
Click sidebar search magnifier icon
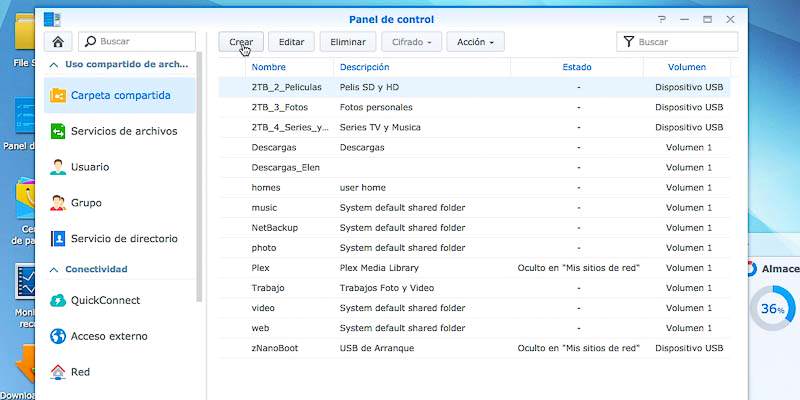click(90, 41)
